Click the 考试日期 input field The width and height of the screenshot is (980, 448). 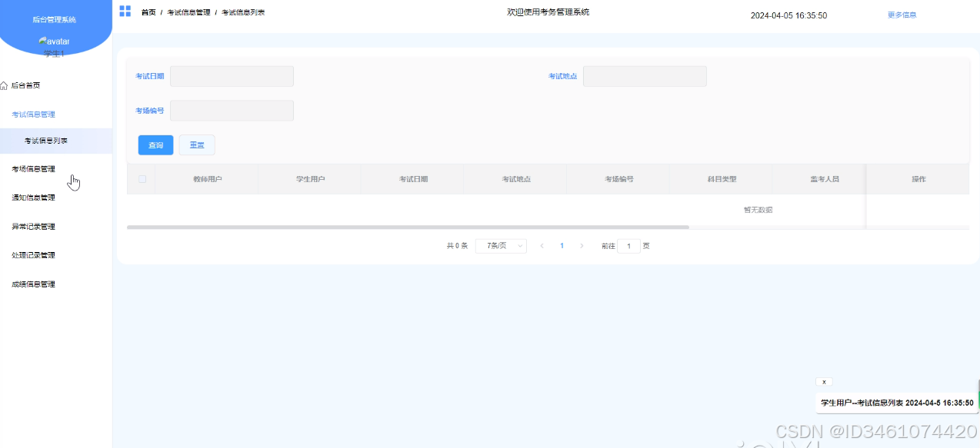point(232,76)
